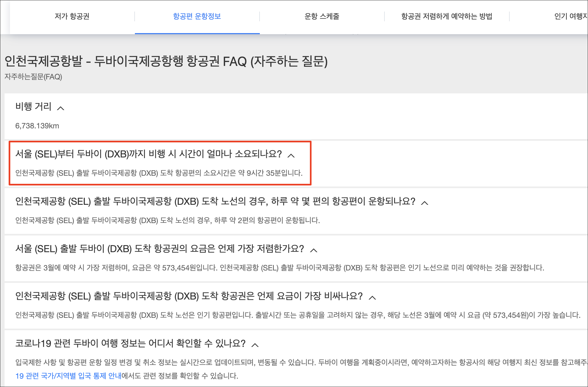Image resolution: width=588 pixels, height=387 pixels.
Task: Open 항공권 저렴하게 예약하는 방법 tab
Action: tap(447, 16)
